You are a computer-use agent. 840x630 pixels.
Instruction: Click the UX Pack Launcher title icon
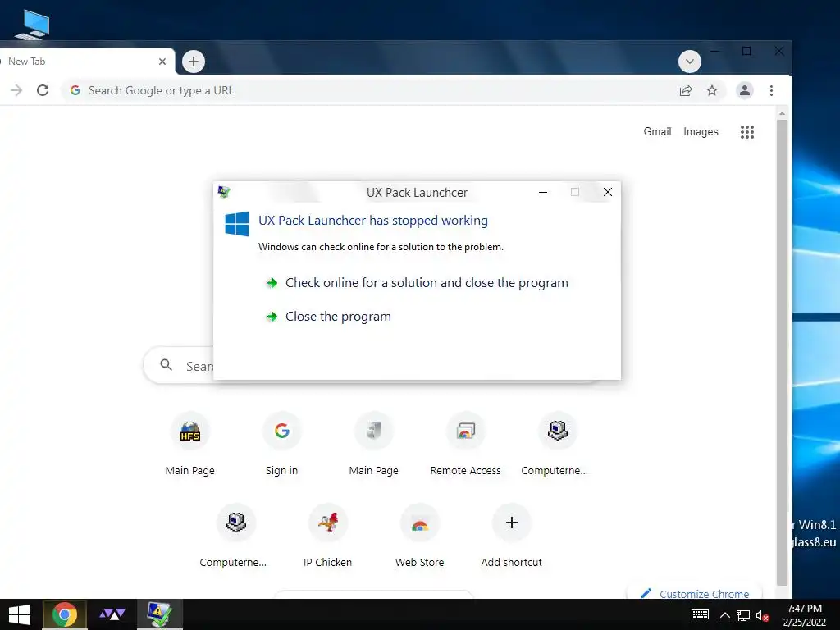tap(224, 192)
